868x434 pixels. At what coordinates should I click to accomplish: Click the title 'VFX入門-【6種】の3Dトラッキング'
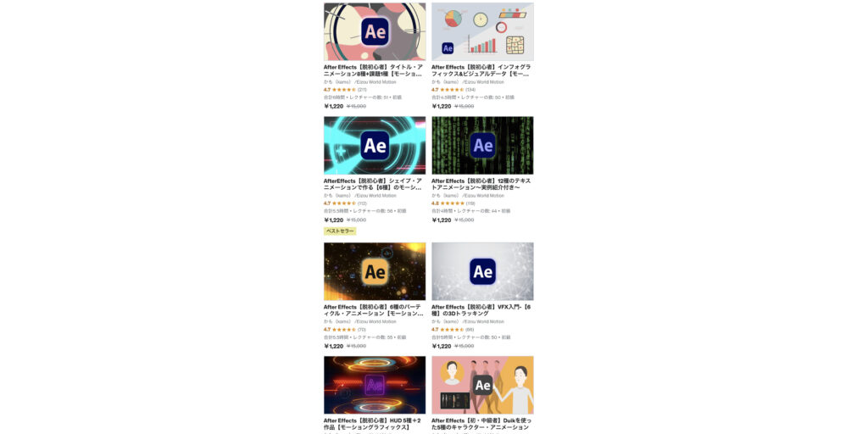[481, 310]
